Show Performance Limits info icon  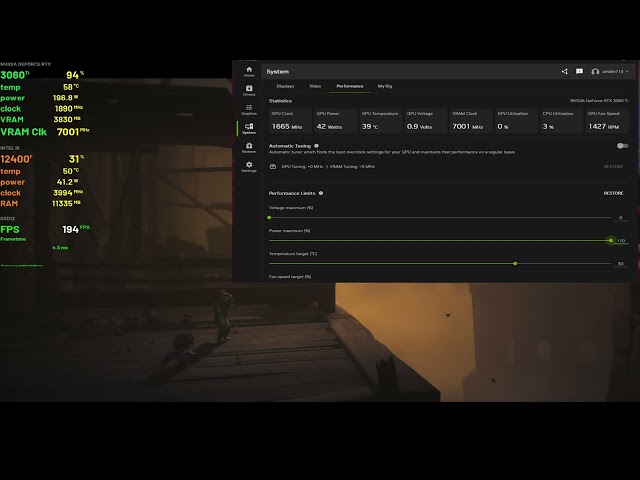click(321, 193)
